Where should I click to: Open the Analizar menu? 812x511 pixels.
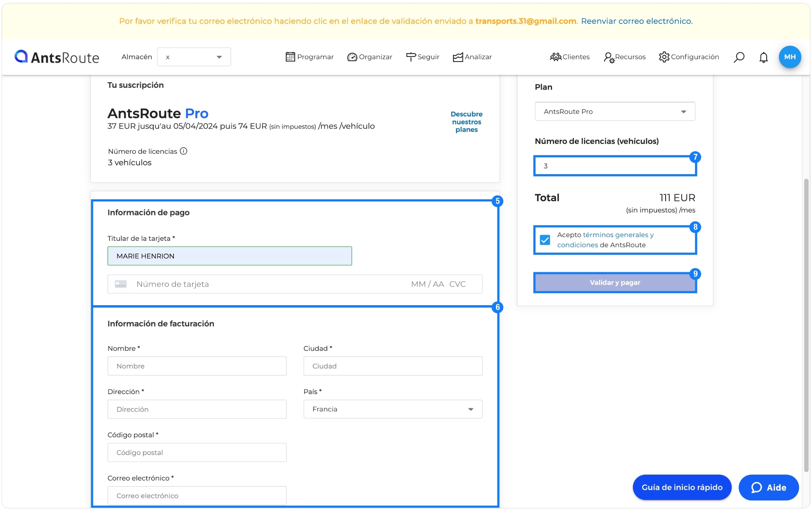[x=472, y=57]
